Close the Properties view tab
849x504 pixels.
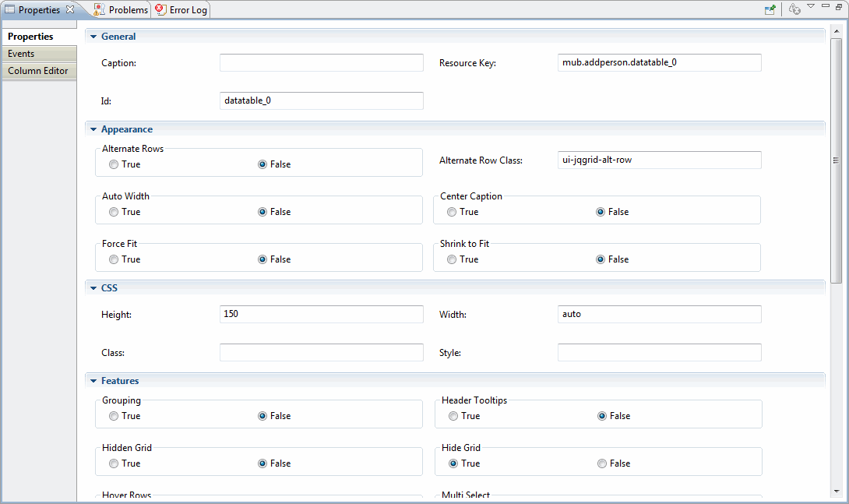click(x=70, y=9)
